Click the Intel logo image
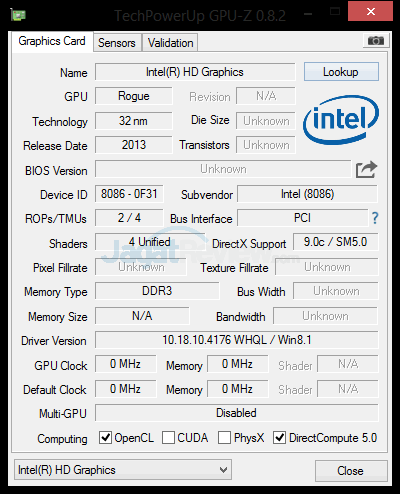 tap(341, 120)
